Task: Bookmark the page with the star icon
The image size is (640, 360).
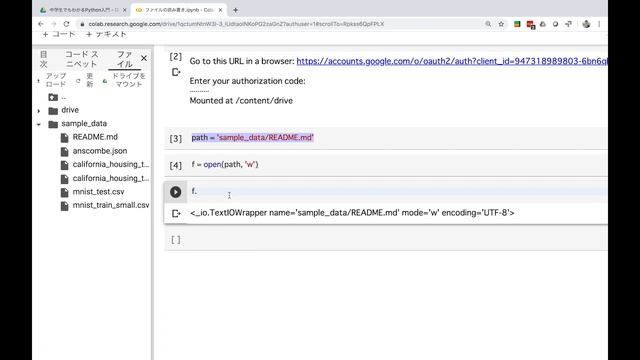Action: (x=501, y=24)
